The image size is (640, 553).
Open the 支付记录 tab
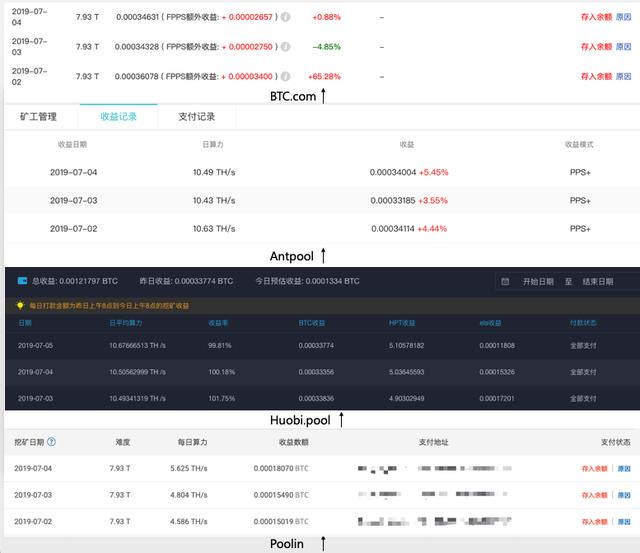tap(197, 117)
